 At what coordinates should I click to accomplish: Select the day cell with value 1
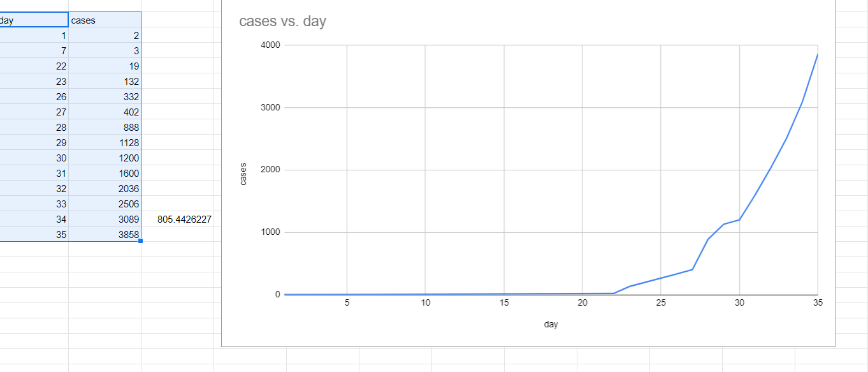click(x=34, y=35)
